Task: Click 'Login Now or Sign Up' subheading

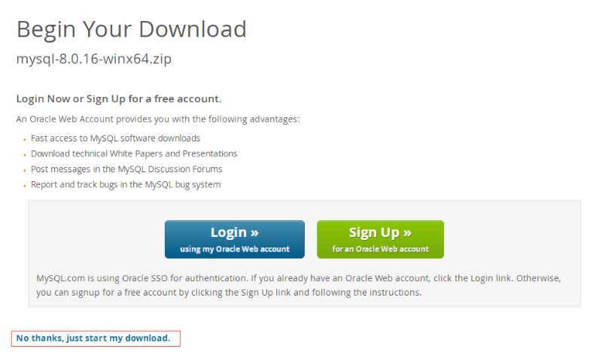Action: click(119, 99)
